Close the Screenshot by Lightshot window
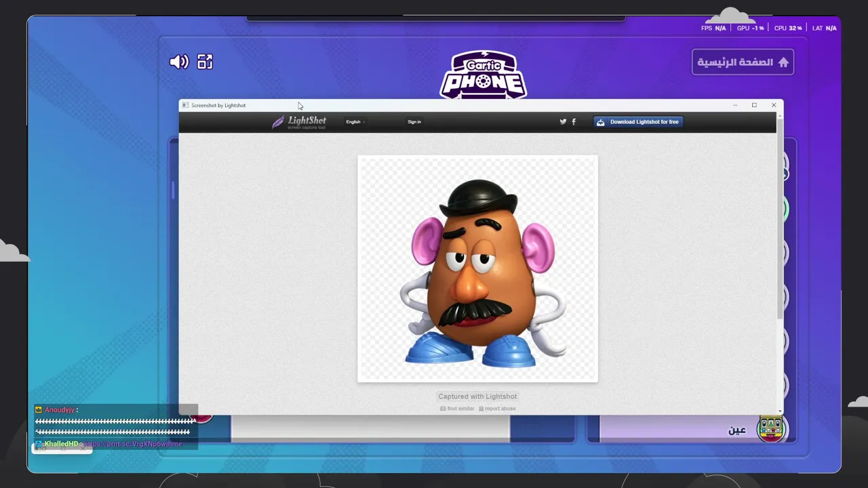 pos(774,105)
